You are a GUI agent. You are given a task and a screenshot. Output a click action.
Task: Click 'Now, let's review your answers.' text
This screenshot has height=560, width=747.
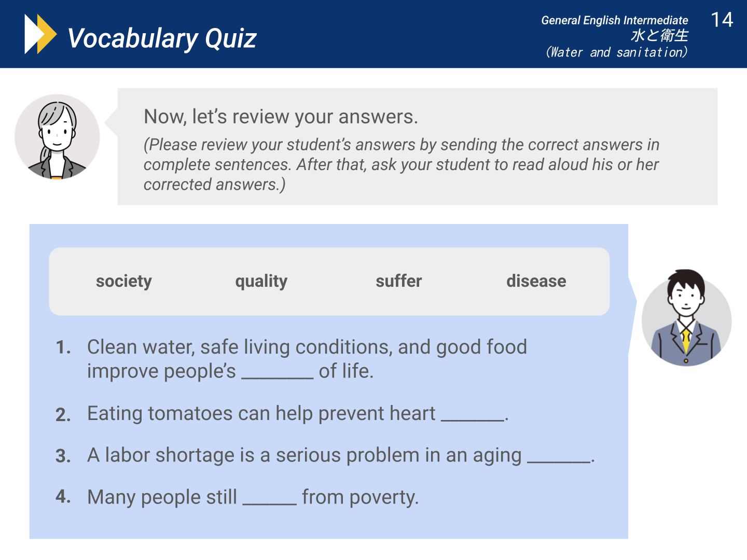coord(281,117)
